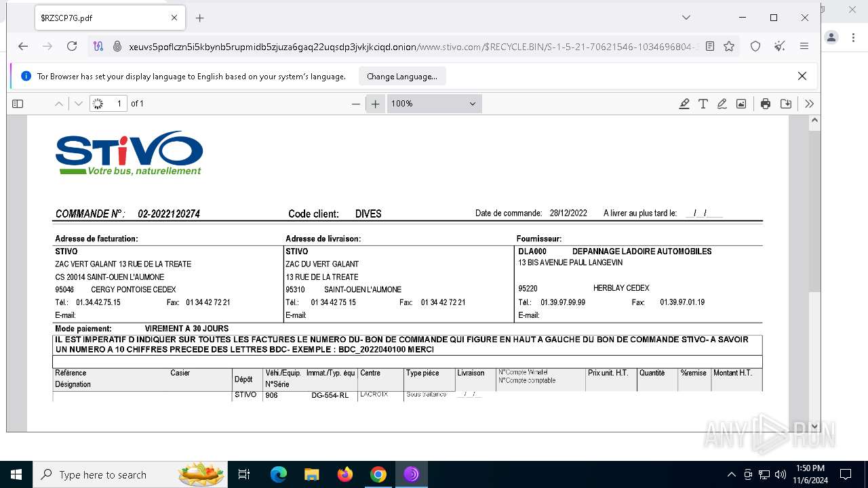868x488 pixels.
Task: Click the taskbar search box
Action: point(130,474)
